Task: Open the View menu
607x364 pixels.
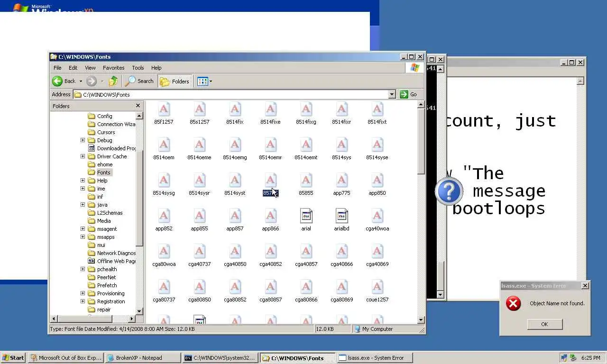Action: (90, 68)
